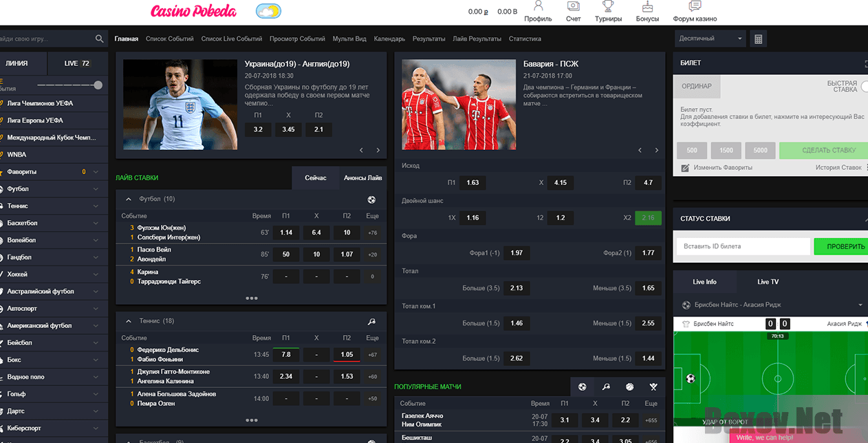Select the 1500 stake amount button

(x=726, y=150)
